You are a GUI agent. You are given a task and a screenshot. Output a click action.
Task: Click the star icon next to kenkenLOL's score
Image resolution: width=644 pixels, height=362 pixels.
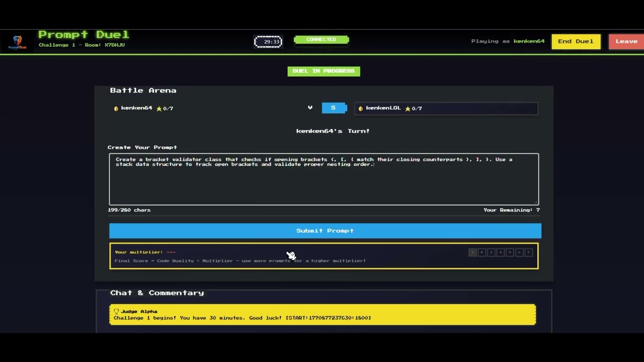pos(408,109)
